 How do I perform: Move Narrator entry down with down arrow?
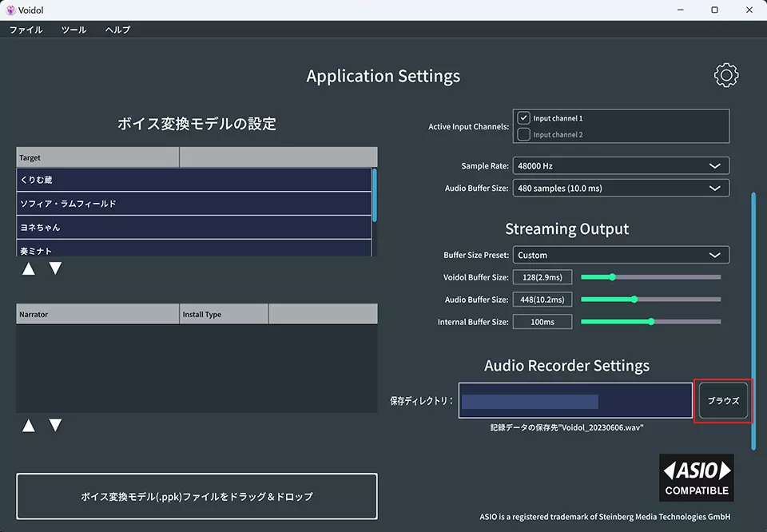(55, 426)
